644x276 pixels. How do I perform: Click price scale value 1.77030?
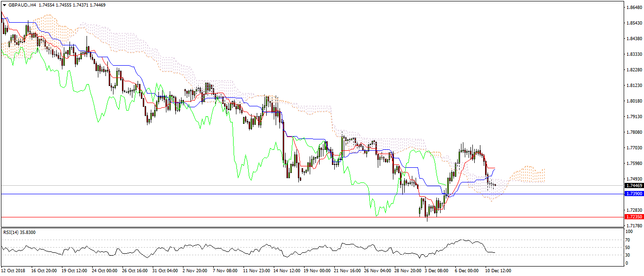(633, 148)
